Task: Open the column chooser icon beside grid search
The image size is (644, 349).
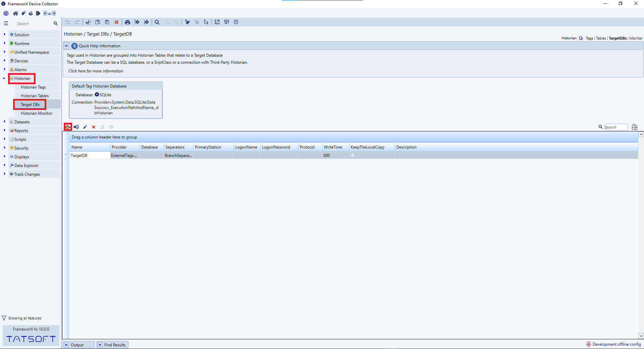Action: click(634, 127)
